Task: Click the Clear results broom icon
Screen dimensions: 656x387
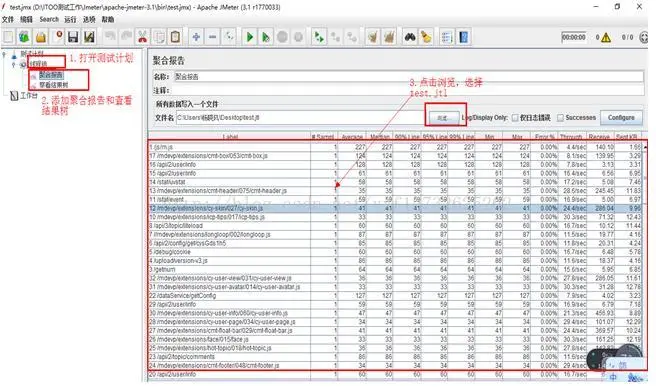Action: (372, 37)
